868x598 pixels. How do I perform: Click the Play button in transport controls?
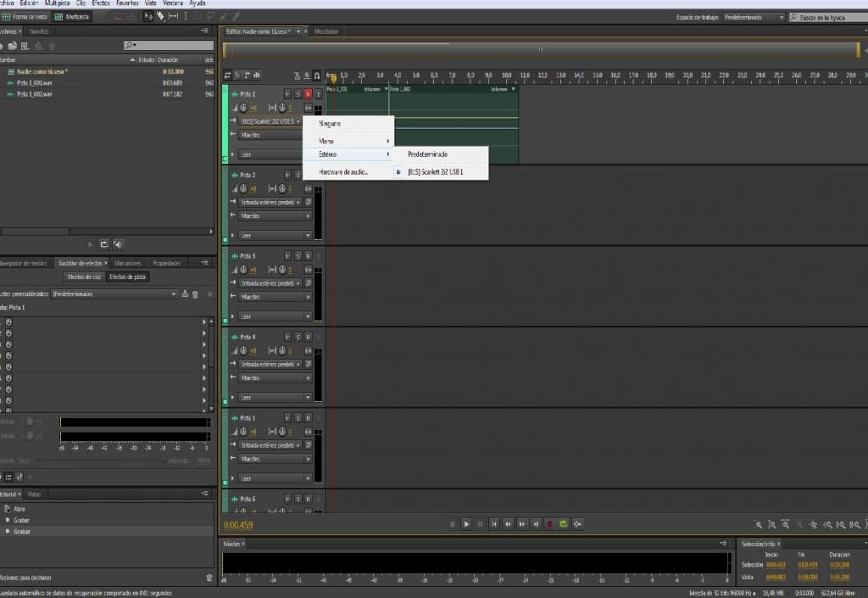click(466, 524)
